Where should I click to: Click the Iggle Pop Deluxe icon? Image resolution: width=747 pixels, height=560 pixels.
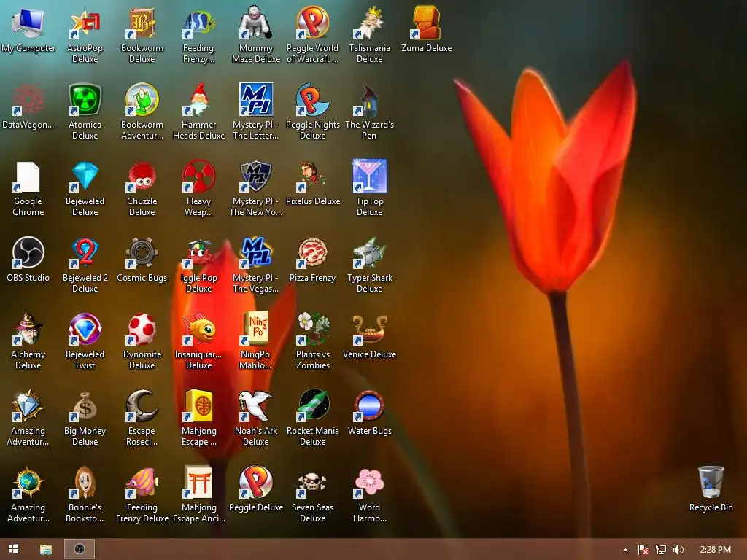point(198,253)
